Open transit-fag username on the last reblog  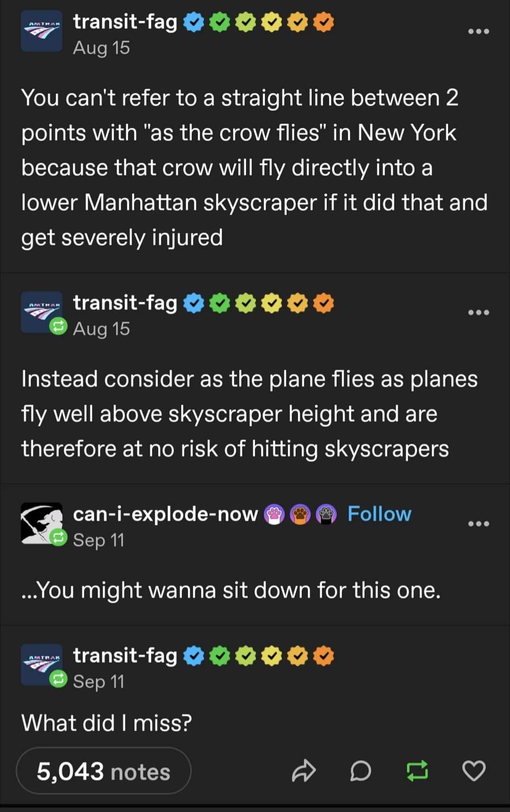pyautogui.click(x=125, y=655)
